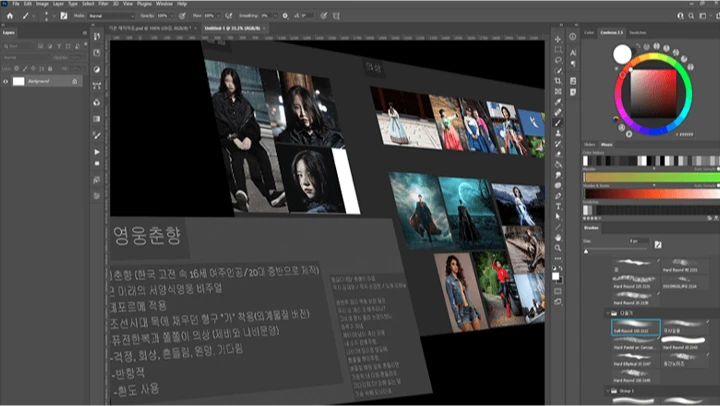Toggle type layer filter in Layers panel

pyautogui.click(x=59, y=46)
